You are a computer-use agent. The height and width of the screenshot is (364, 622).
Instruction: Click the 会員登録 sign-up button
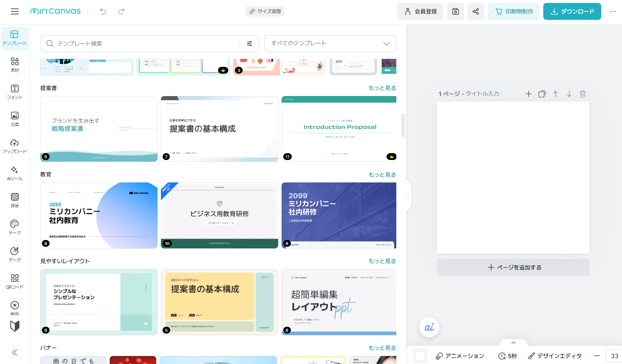tap(420, 11)
